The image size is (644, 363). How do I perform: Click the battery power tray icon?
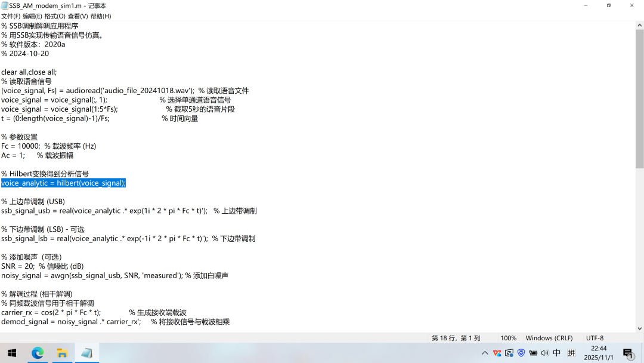click(x=533, y=353)
